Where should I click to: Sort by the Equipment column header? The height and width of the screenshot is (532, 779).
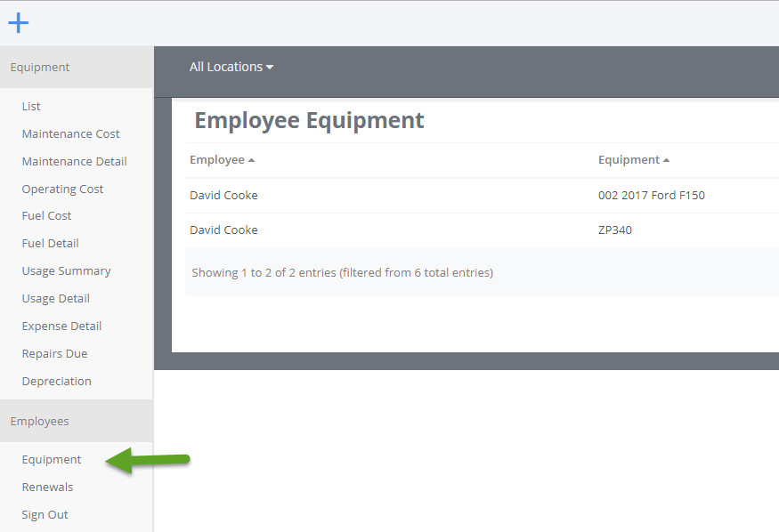(x=633, y=160)
